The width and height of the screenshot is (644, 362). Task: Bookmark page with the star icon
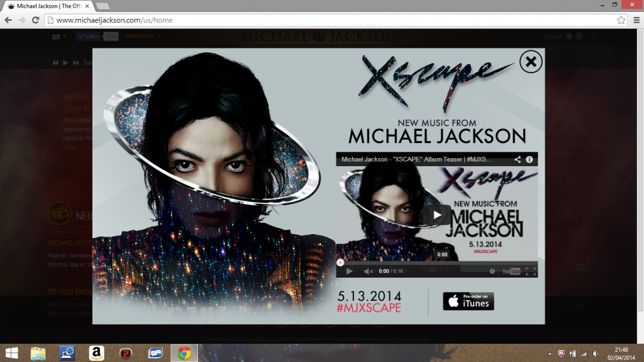click(620, 20)
